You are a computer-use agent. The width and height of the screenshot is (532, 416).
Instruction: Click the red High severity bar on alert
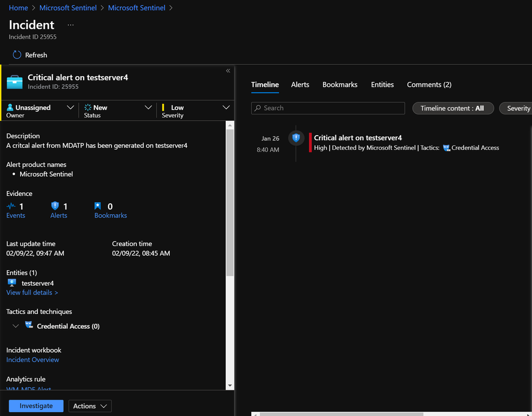(x=310, y=143)
